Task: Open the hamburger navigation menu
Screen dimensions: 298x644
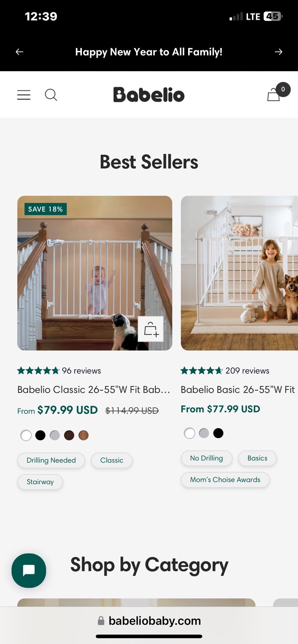Action: point(24,95)
